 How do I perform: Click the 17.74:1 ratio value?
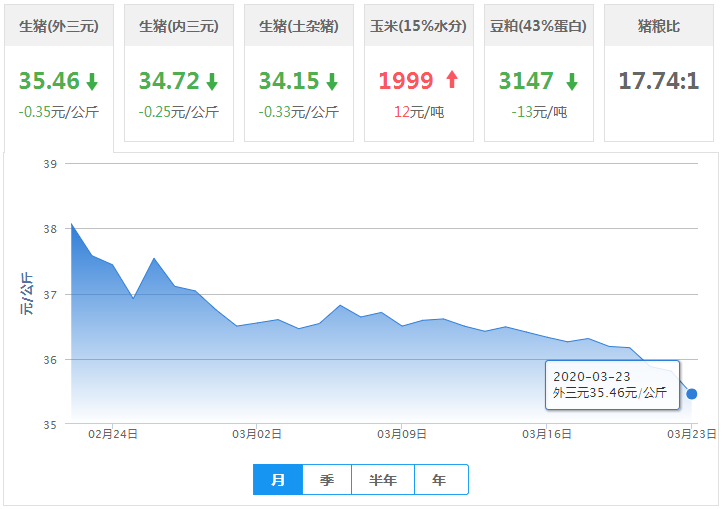click(x=658, y=81)
